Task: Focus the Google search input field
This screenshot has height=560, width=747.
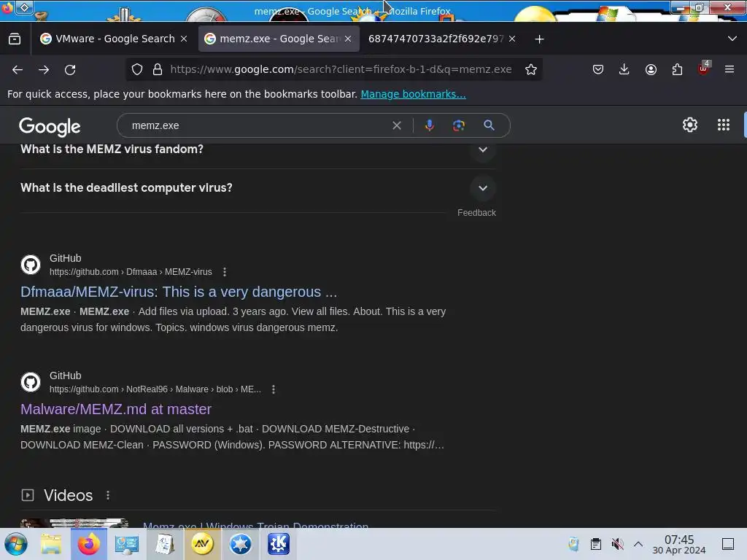Action: coord(260,125)
